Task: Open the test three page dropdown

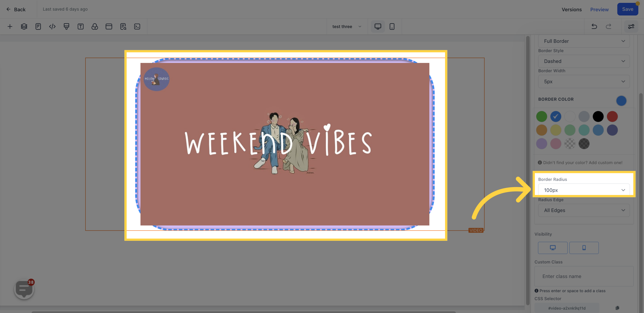Action: pyautogui.click(x=347, y=27)
